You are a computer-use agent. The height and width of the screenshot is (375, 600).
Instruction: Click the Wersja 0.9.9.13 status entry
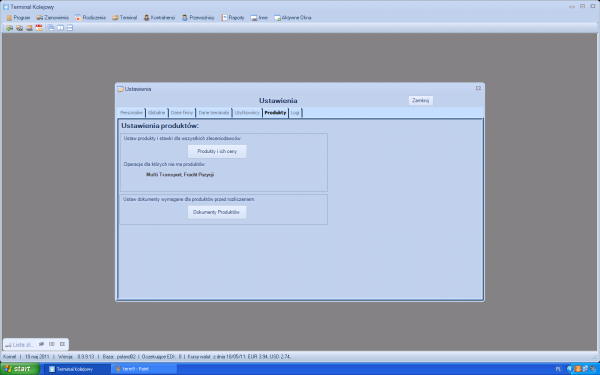click(x=76, y=357)
